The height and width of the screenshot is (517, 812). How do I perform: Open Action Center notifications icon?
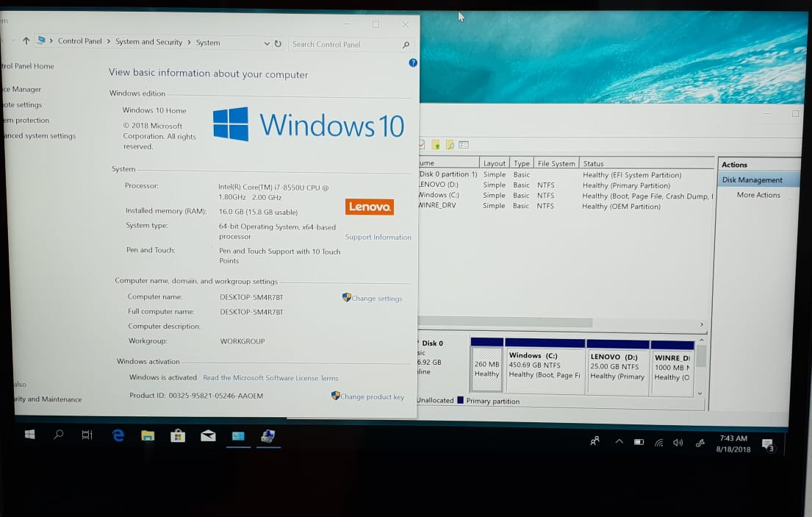(768, 444)
